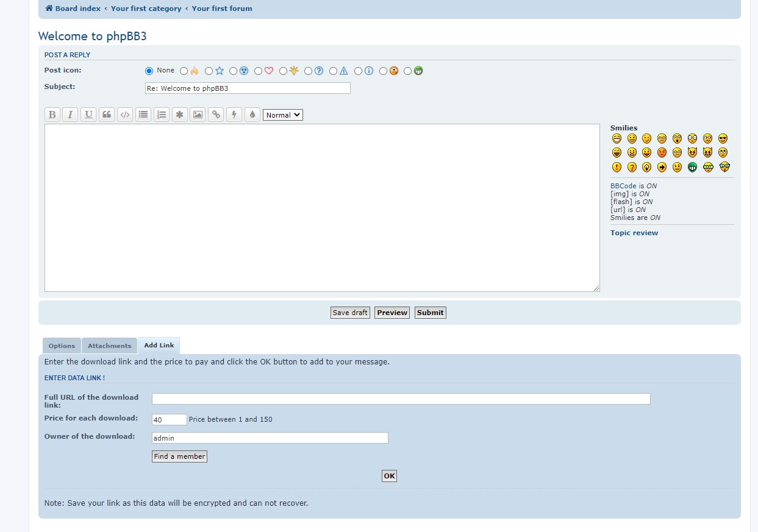The image size is (758, 532).
Task: Select the None post icon option
Action: 149,71
